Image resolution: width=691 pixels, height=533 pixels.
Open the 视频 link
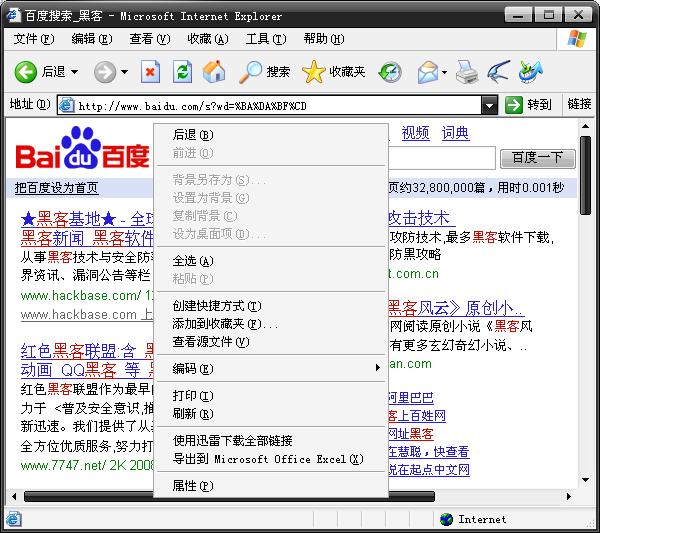pos(416,133)
